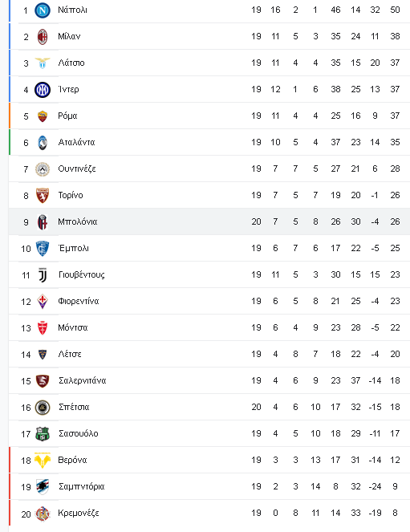The width and height of the screenshot is (410, 532).
Task: Select the Juventus J logo
Action: point(43,275)
